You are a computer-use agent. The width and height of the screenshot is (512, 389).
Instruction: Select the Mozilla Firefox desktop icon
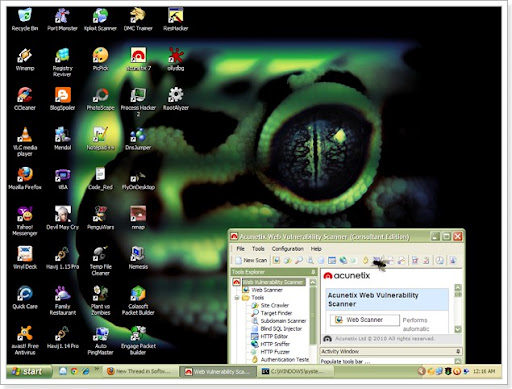click(25, 178)
